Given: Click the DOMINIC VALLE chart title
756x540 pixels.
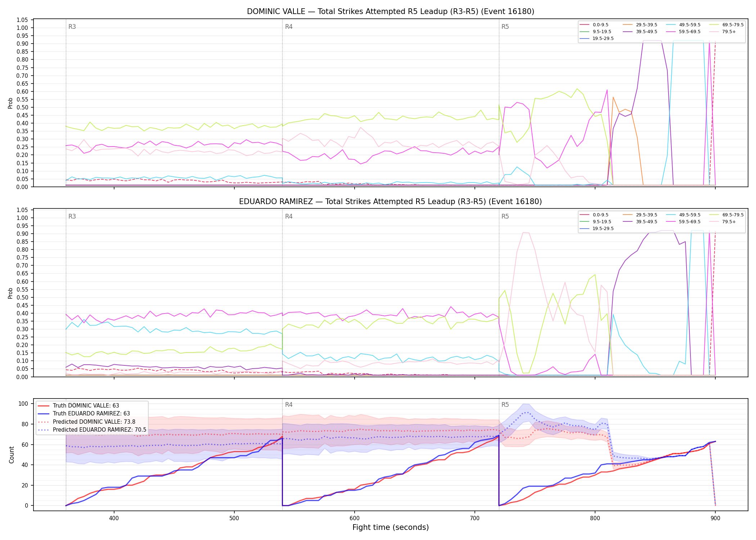Looking at the screenshot, I should click(x=391, y=12).
